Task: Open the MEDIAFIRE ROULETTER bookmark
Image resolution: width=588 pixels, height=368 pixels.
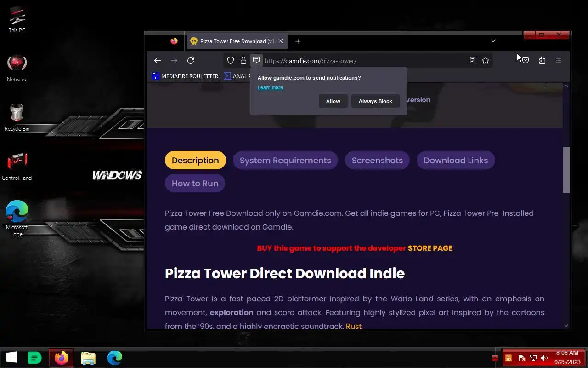Action: click(x=185, y=76)
